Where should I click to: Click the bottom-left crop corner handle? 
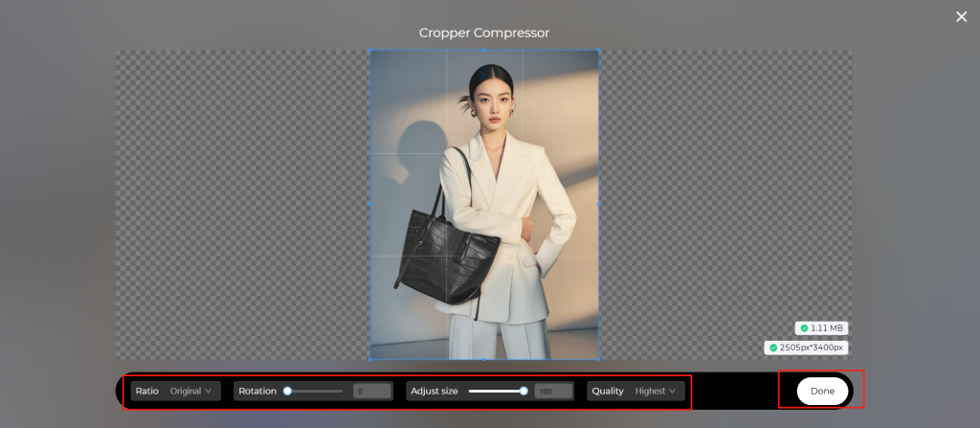370,359
